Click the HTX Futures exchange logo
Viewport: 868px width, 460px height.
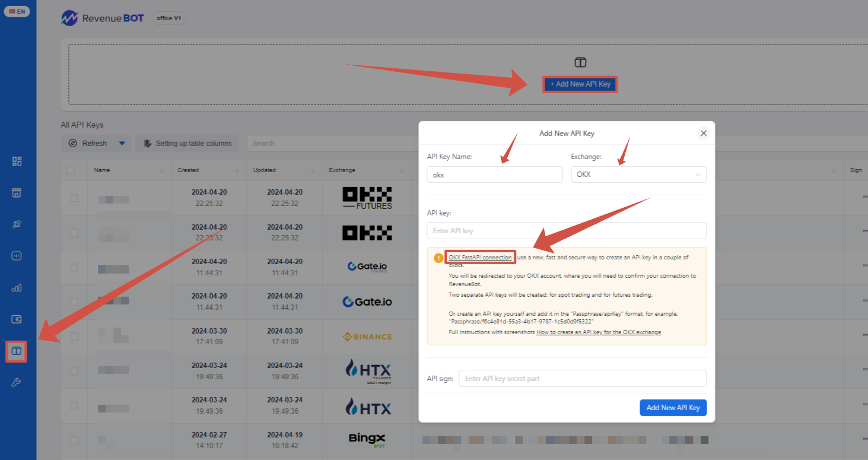tap(367, 371)
